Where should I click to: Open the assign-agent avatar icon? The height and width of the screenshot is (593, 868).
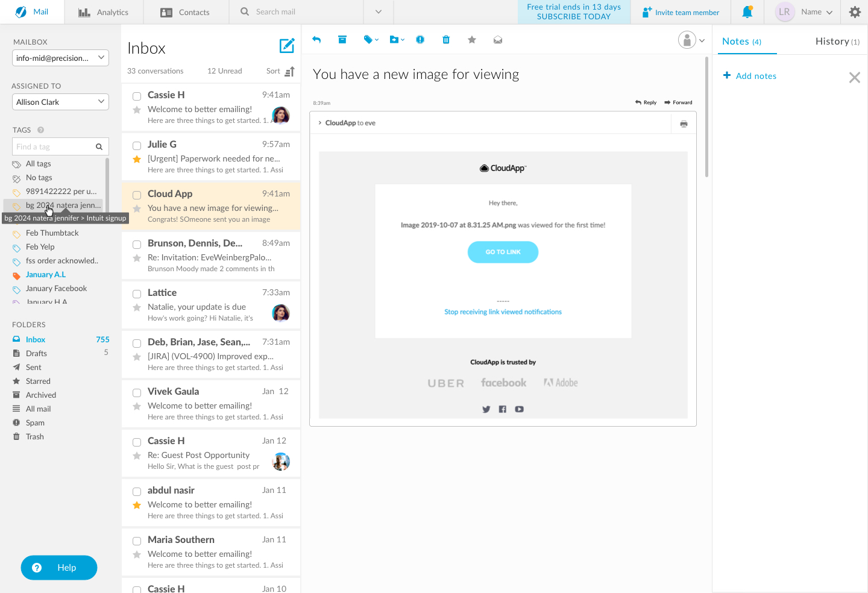(x=687, y=40)
